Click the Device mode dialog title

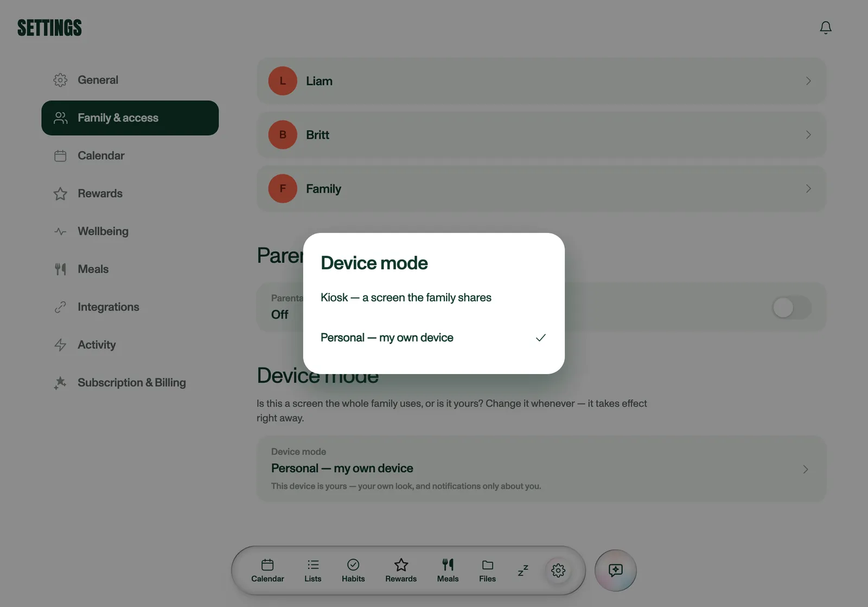click(374, 263)
